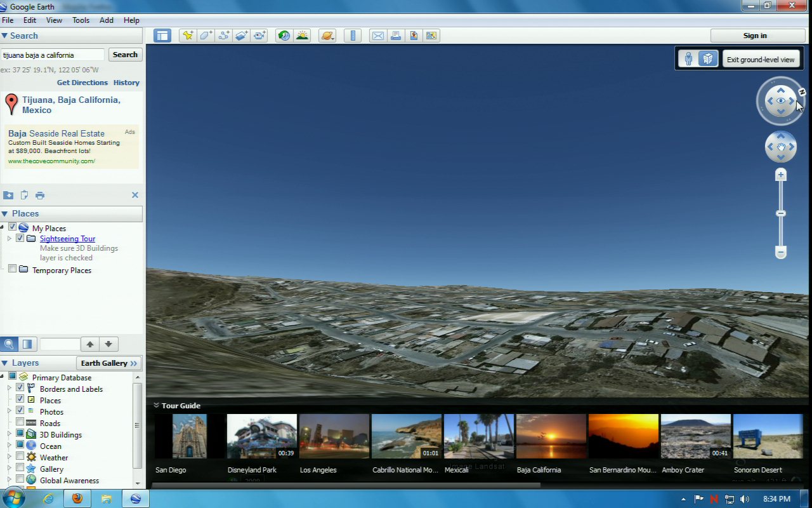The width and height of the screenshot is (812, 508).
Task: Toggle the sunlight icon in toolbar
Action: (x=302, y=36)
